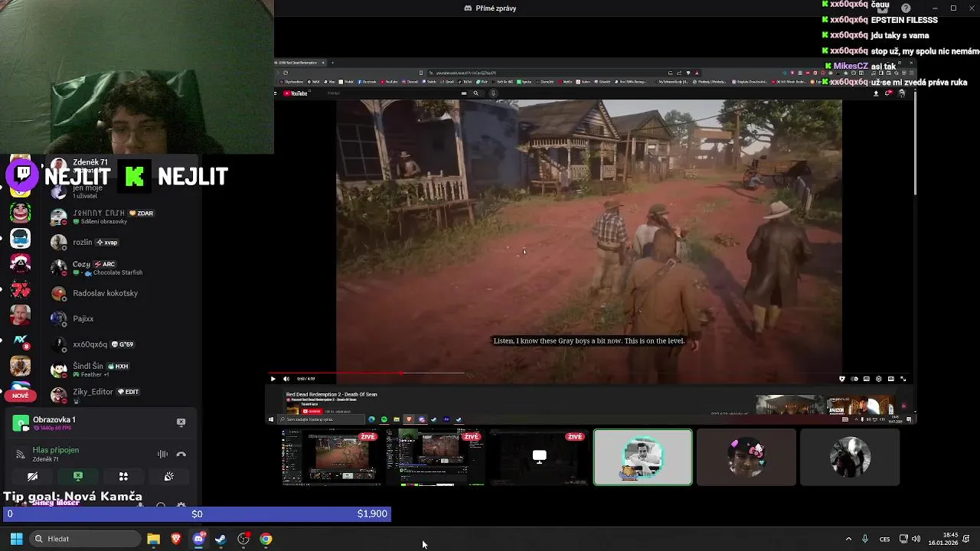Open the soundboard in Discord voice panel
Image resolution: width=980 pixels, height=551 pixels.
pyautogui.click(x=168, y=477)
